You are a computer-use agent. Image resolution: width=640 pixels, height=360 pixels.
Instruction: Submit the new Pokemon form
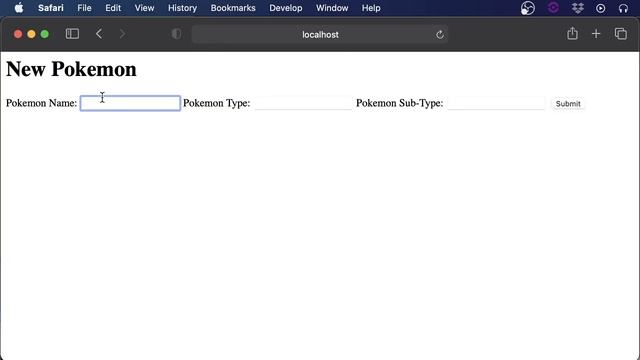point(568,104)
